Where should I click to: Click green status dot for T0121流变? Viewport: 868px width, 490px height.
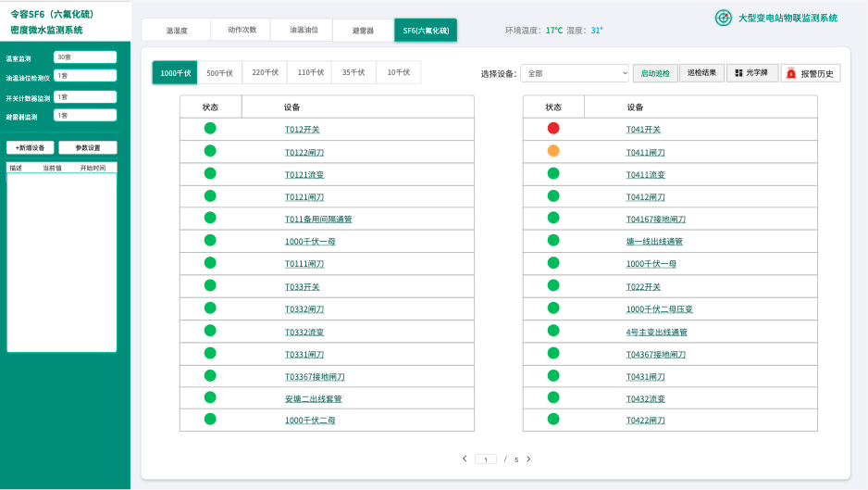point(210,173)
